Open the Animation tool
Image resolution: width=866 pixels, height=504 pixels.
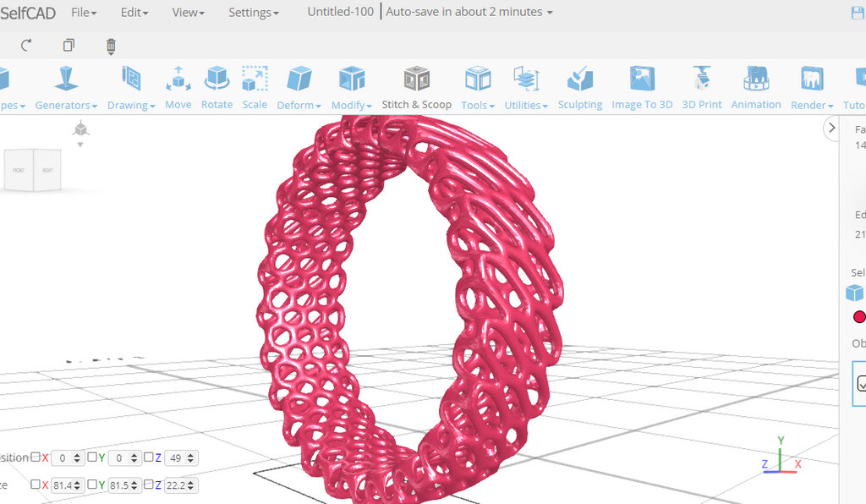click(x=755, y=85)
